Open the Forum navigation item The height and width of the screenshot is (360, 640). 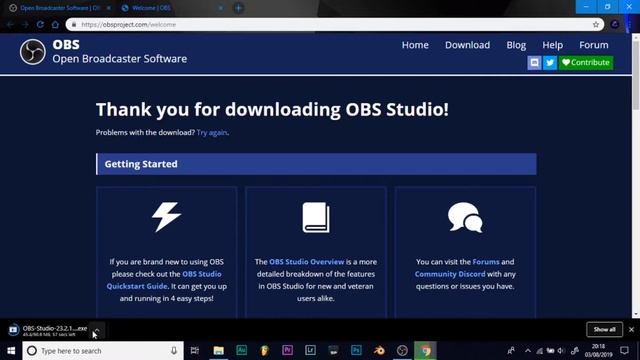click(593, 45)
